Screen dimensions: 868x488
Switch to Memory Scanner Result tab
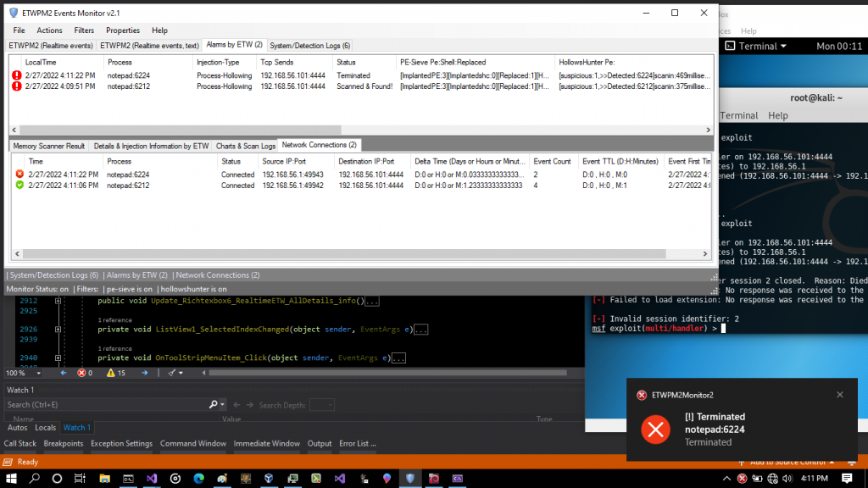[x=49, y=146]
